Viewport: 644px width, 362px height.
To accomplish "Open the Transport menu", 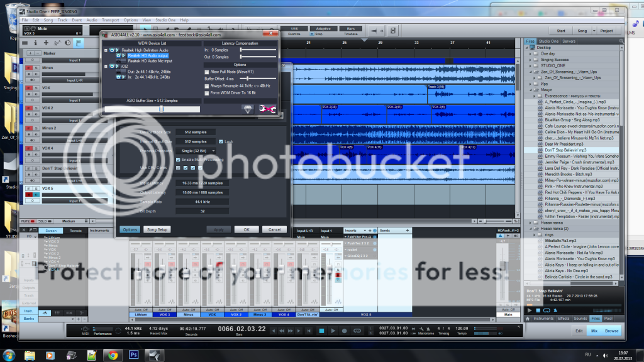I will point(110,20).
